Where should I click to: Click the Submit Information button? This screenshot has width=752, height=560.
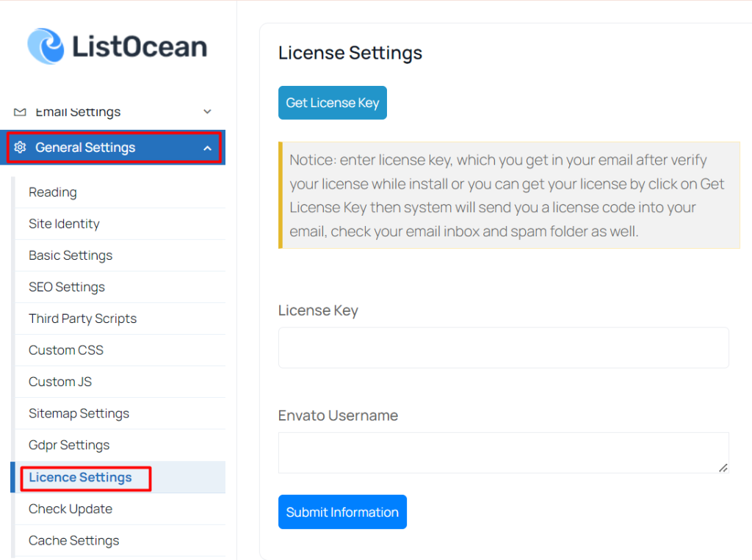pyautogui.click(x=342, y=512)
